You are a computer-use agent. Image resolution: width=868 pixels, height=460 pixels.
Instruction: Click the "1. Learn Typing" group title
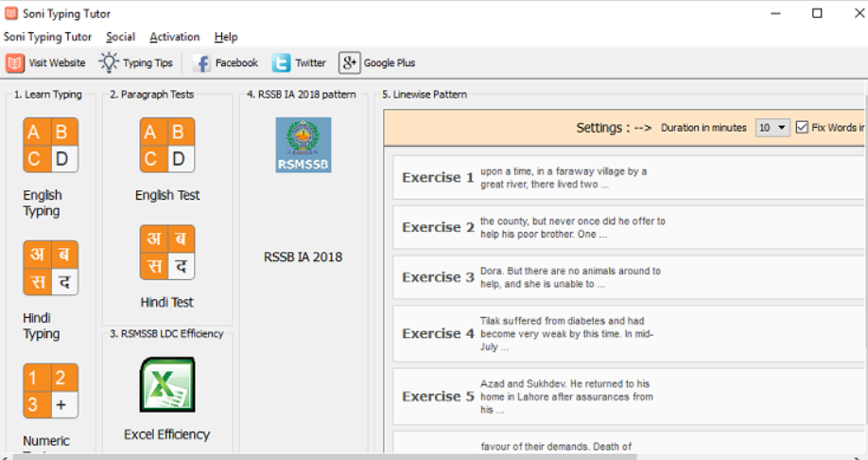pos(47,95)
